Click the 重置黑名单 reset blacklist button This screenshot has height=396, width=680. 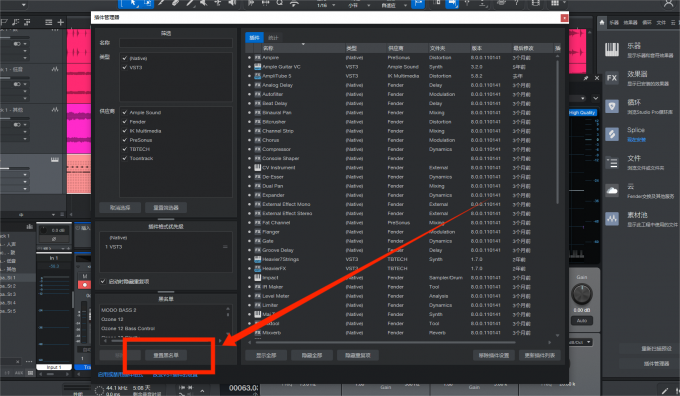166,355
